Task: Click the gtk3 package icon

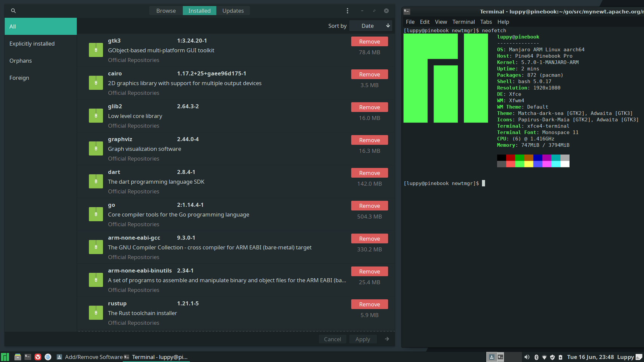Action: pyautogui.click(x=96, y=50)
